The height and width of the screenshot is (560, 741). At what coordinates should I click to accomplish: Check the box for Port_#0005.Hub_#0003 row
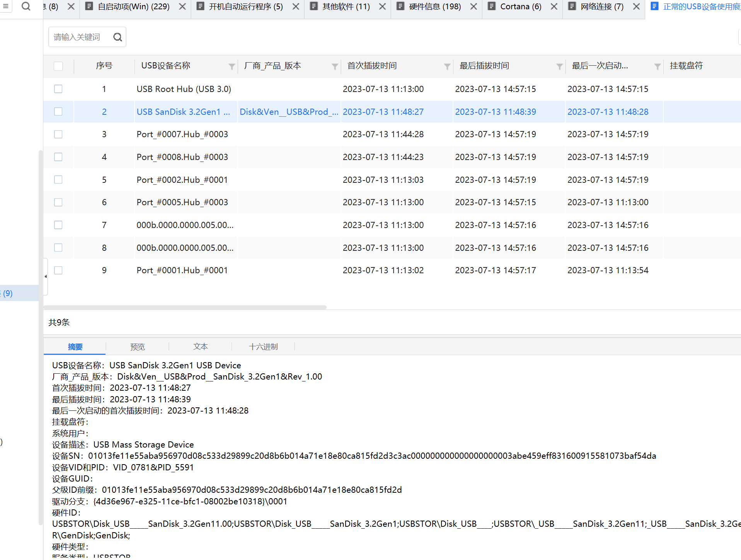point(58,202)
